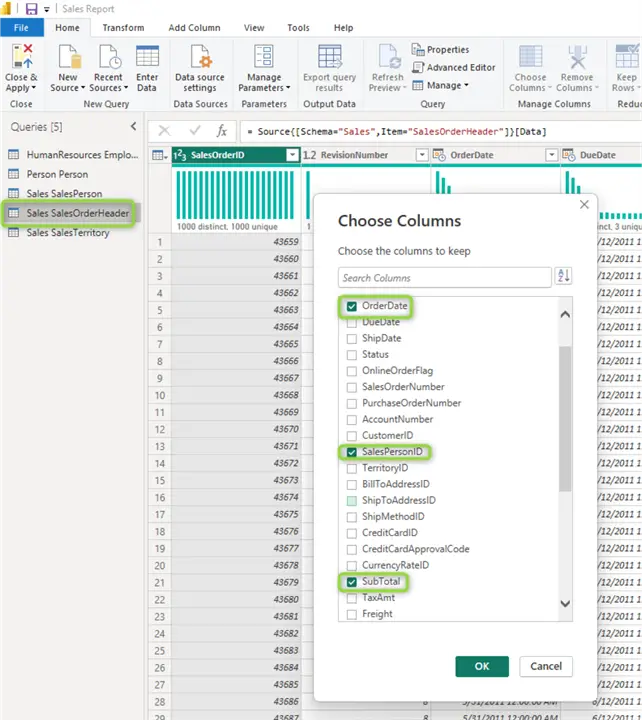Click the OrderDate column type icon
Screen dimensions: 642x720
tap(439, 155)
